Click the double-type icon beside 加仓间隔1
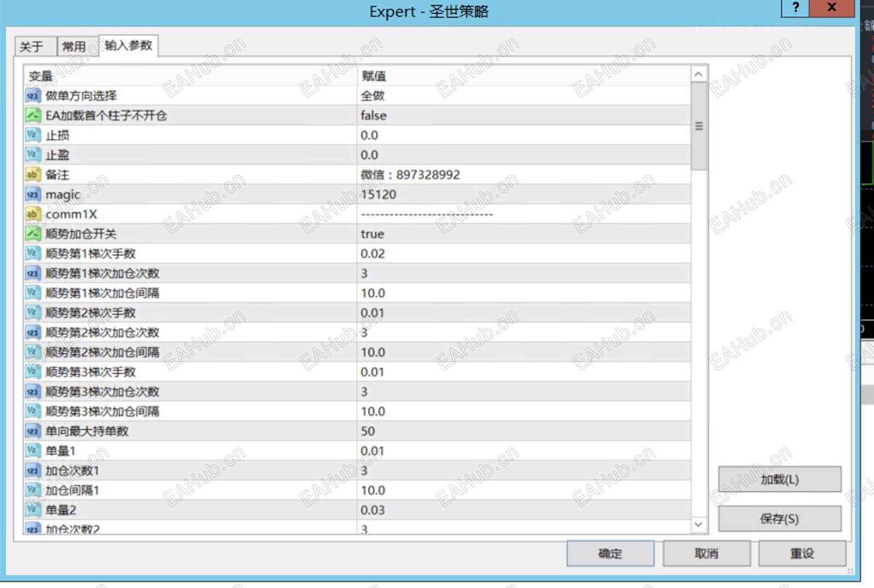Viewport: 874px width, 588px height. pyautogui.click(x=33, y=490)
